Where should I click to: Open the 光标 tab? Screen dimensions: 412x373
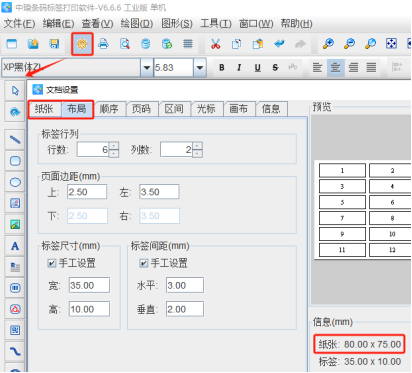[x=206, y=109]
